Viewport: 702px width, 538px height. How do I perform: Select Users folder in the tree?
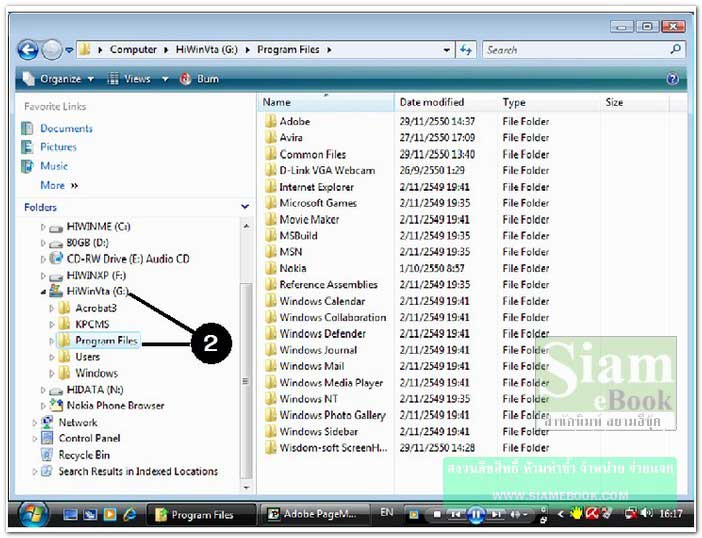click(87, 357)
